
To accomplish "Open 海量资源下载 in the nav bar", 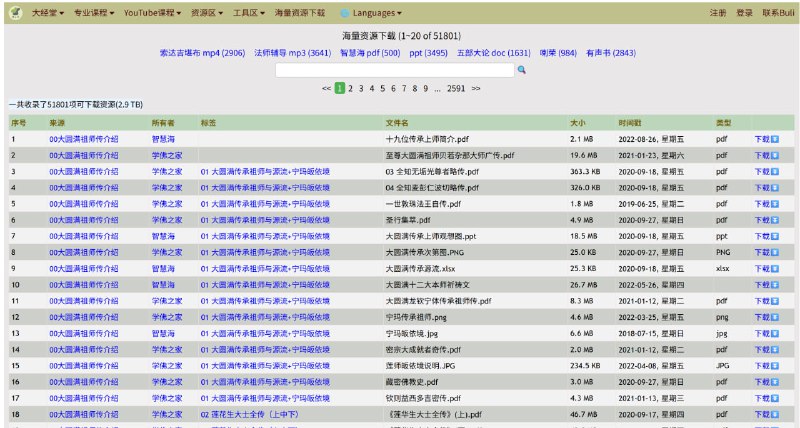I will coord(300,13).
